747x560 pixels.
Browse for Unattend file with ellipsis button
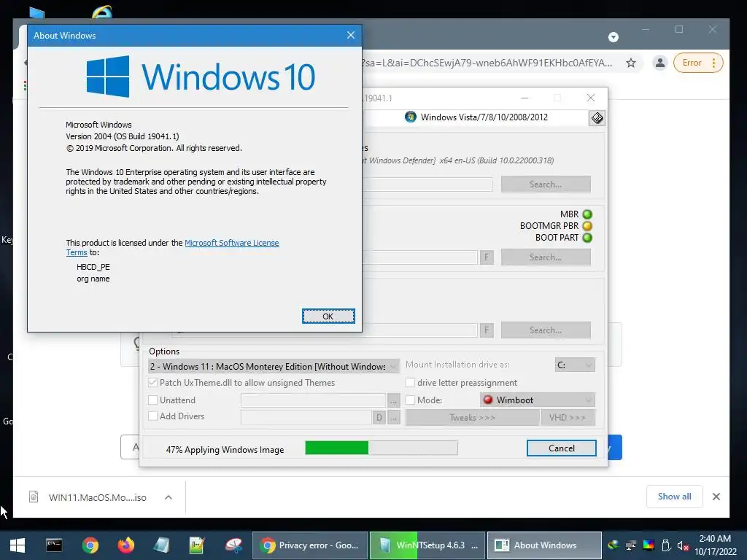[x=393, y=401]
